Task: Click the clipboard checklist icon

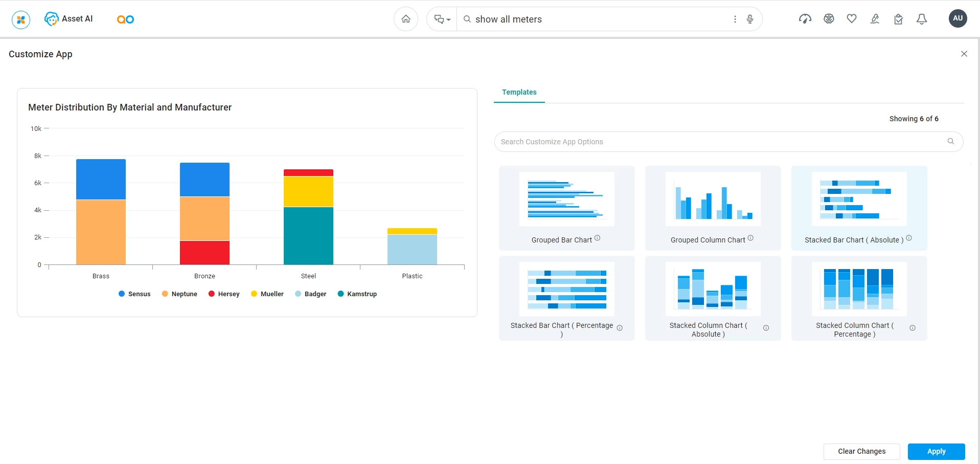Action: [x=898, y=19]
